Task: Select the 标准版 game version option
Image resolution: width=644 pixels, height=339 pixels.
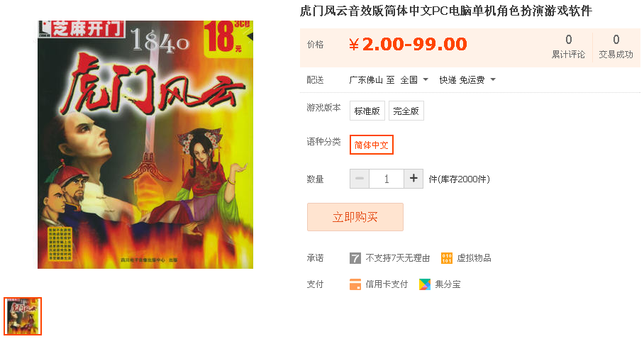Action: click(367, 111)
